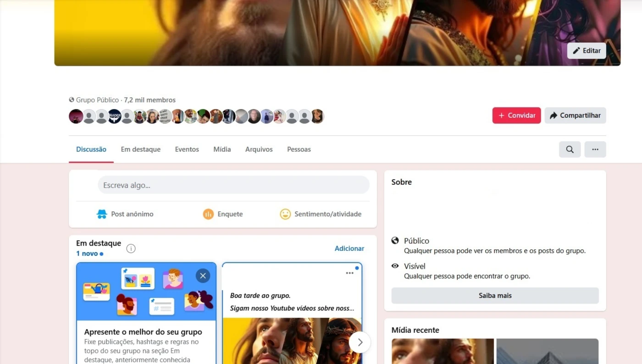Viewport: 642px width, 364px height.
Task: Click the Post anônimo disguise icon
Action: (x=102, y=214)
